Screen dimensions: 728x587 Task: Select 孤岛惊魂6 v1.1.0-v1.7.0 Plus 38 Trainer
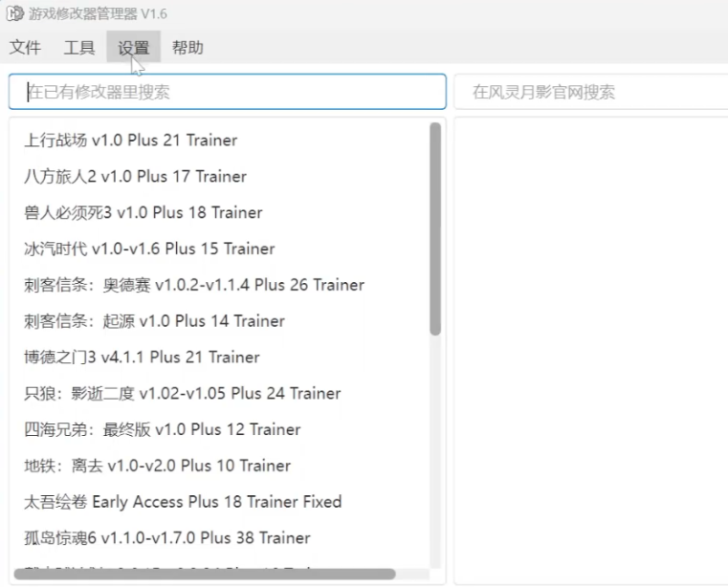tap(167, 538)
